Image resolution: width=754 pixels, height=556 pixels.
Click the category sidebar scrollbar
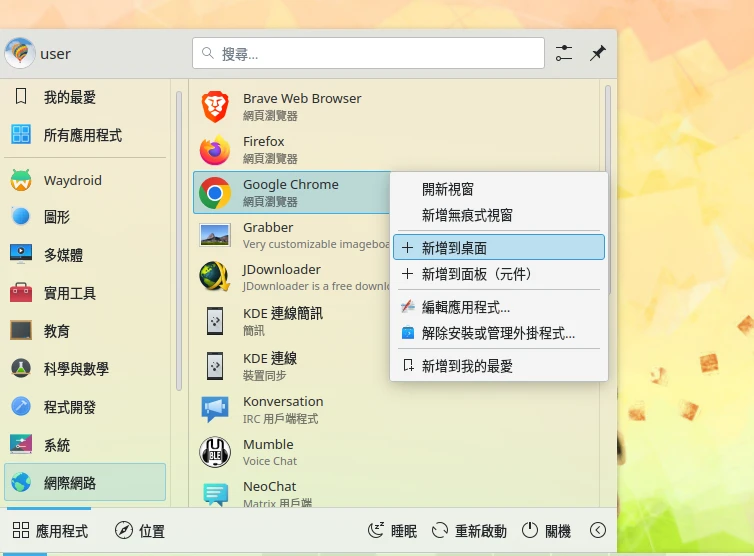(x=179, y=240)
